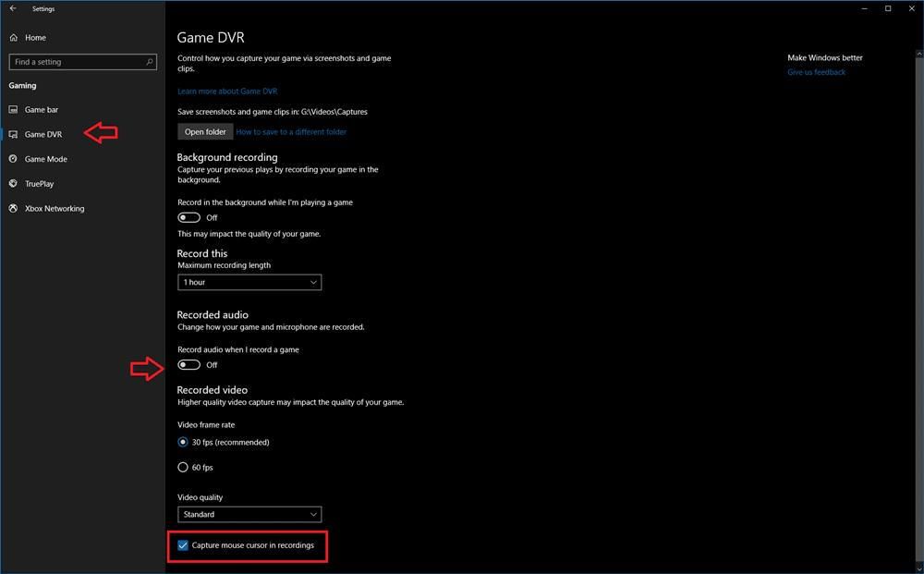Viewport: 924px width, 574px height.
Task: Select 30 fps (recommended) frame rate
Action: [x=183, y=442]
